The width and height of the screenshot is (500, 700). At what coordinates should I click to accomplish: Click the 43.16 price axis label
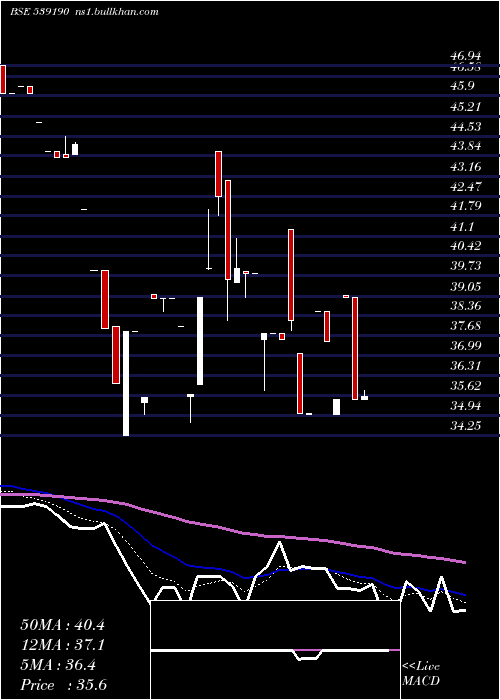(x=466, y=167)
